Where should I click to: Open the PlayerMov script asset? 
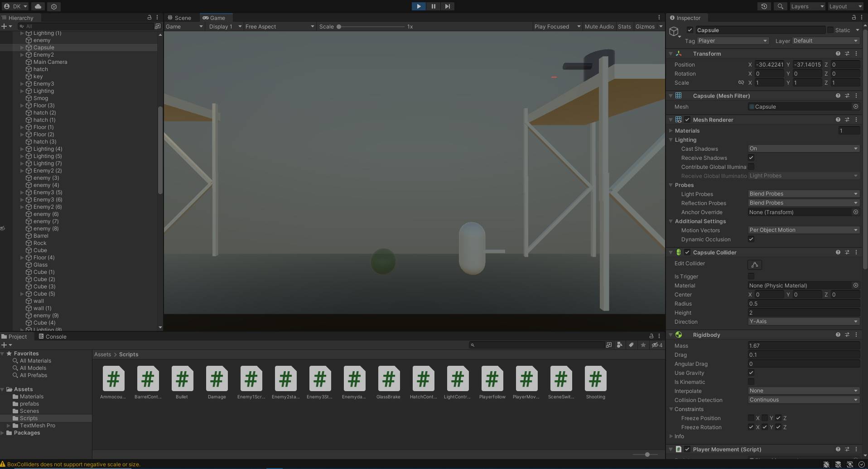[526, 379]
